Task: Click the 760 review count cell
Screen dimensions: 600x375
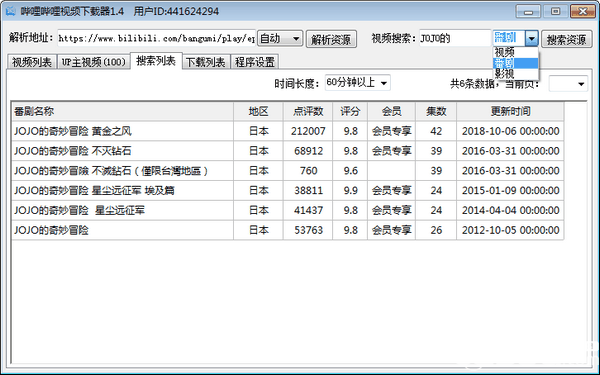Action: click(x=308, y=171)
